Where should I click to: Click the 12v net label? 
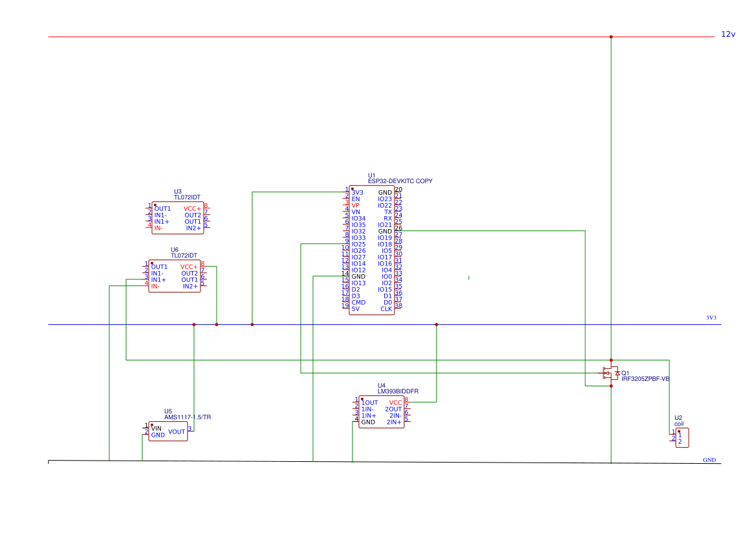(x=728, y=34)
